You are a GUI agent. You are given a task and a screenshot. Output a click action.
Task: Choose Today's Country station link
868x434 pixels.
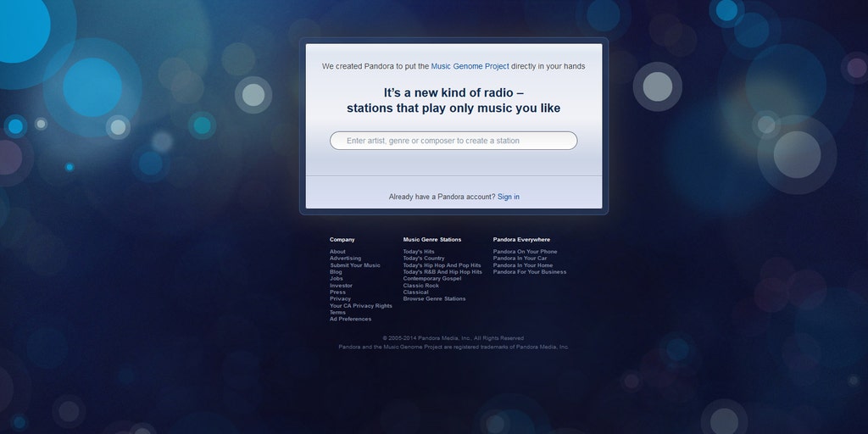coord(424,259)
